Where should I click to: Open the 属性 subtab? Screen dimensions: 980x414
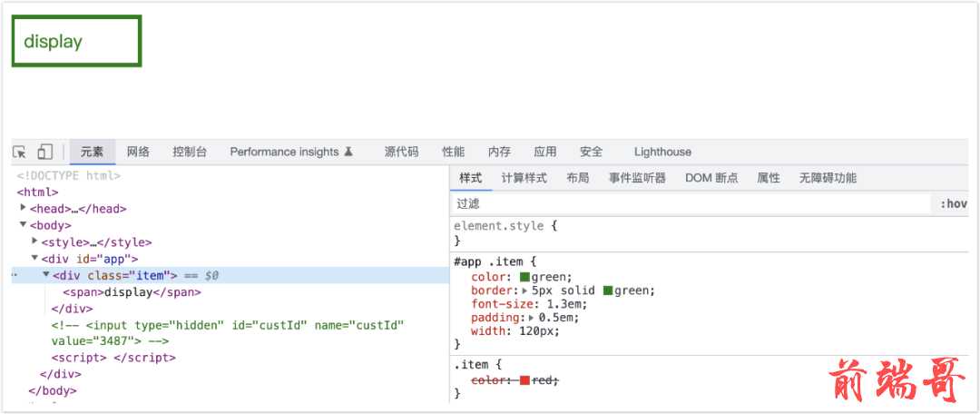[769, 178]
